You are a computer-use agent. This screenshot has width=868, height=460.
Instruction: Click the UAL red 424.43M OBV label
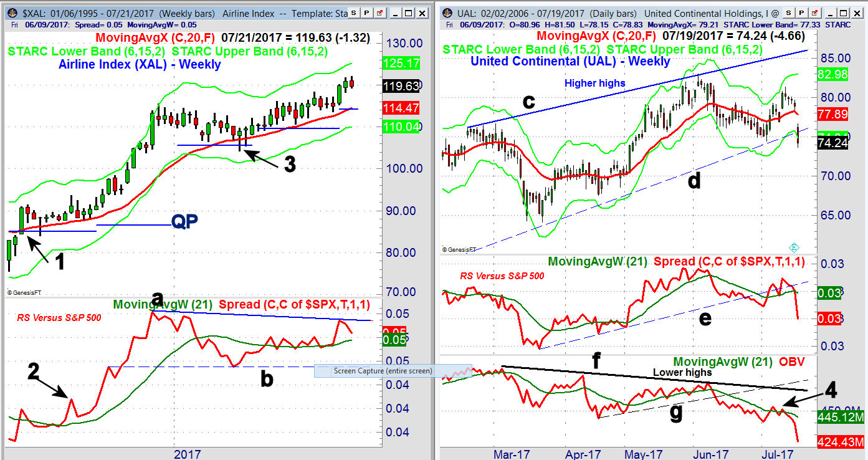(x=841, y=442)
